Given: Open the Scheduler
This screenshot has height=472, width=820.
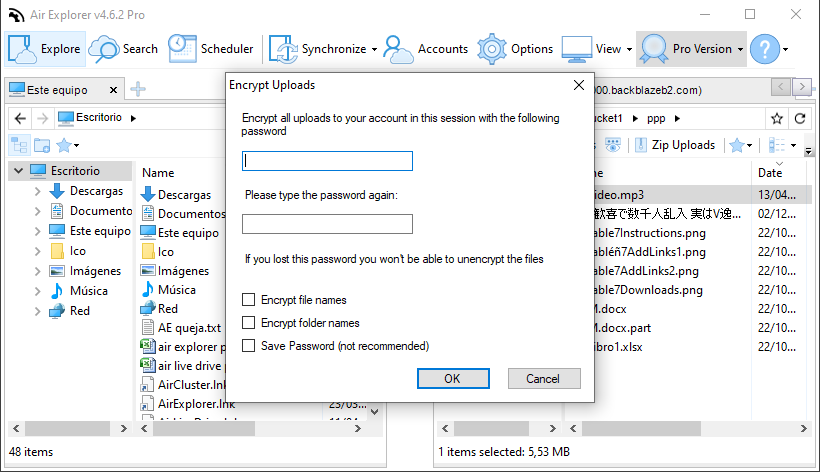Looking at the screenshot, I should tap(211, 49).
